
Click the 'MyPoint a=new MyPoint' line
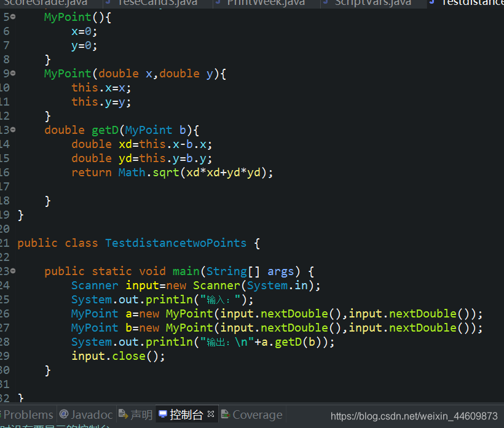click(x=277, y=314)
